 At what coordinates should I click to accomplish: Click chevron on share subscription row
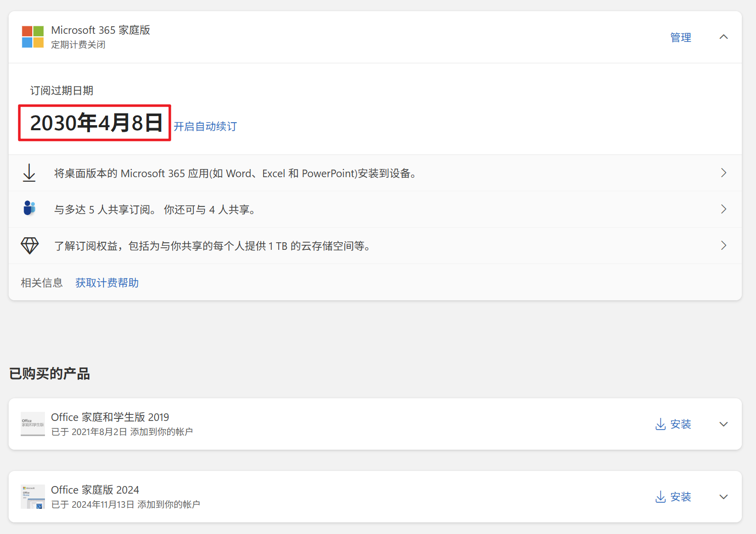[x=724, y=209]
